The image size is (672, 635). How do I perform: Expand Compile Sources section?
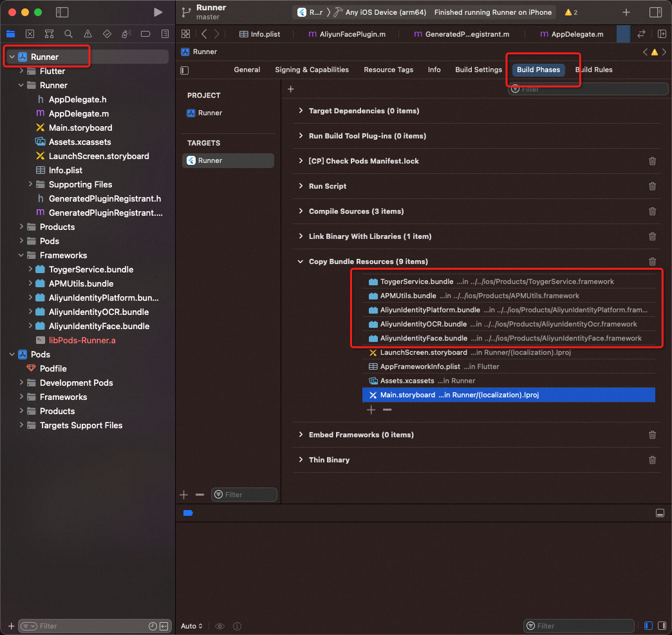301,211
